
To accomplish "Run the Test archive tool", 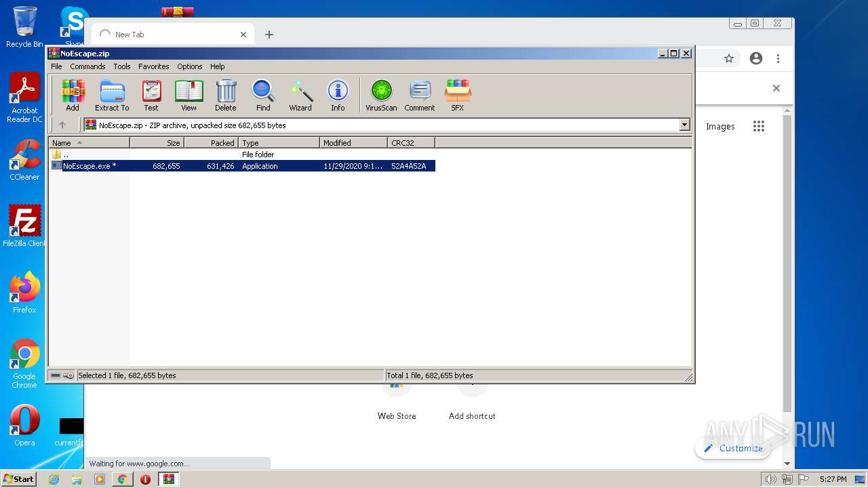I will [x=151, y=95].
